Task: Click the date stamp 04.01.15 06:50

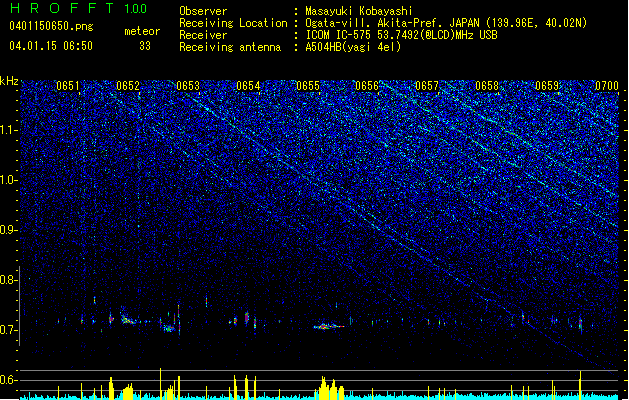Action: [51, 46]
